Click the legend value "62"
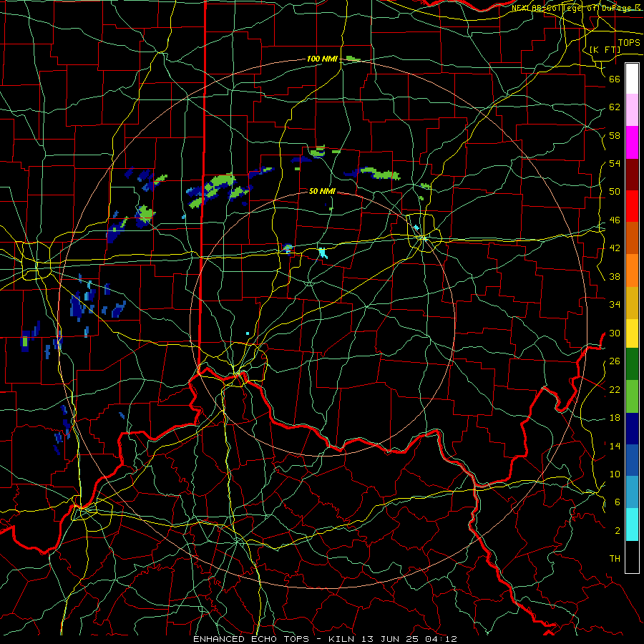 615,107
